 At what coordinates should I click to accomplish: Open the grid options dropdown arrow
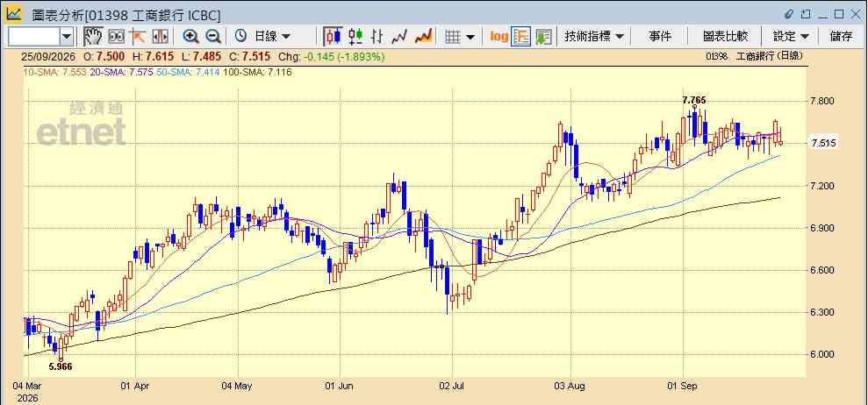click(470, 37)
